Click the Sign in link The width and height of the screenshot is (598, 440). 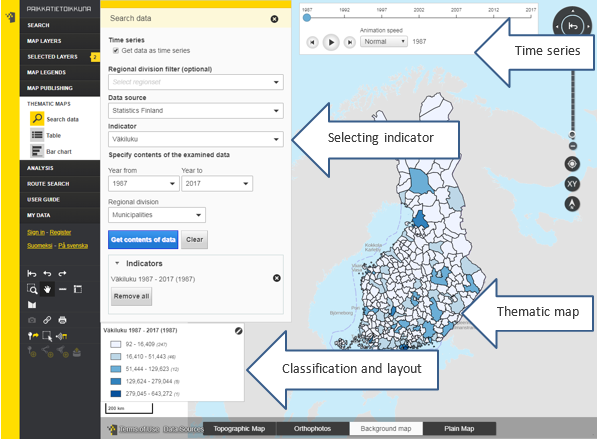(x=36, y=233)
